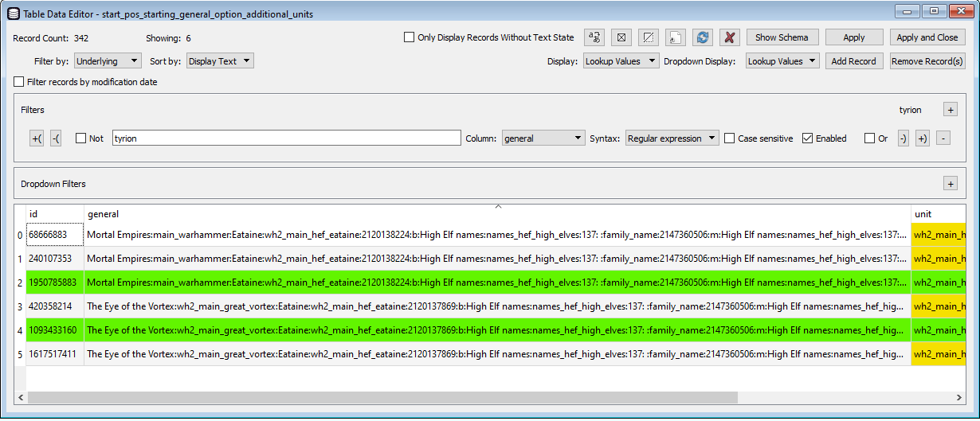
Task: Click the translate text icon button
Action: pyautogui.click(x=594, y=37)
